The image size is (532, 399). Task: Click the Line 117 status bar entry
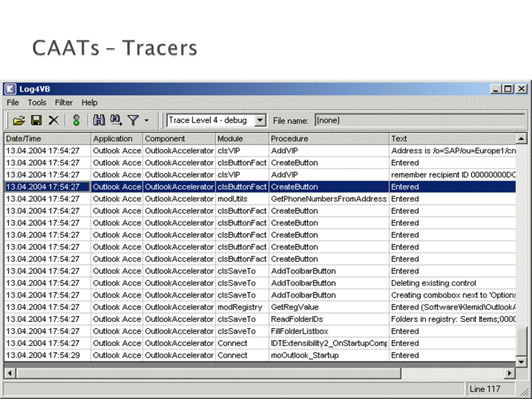click(x=490, y=389)
